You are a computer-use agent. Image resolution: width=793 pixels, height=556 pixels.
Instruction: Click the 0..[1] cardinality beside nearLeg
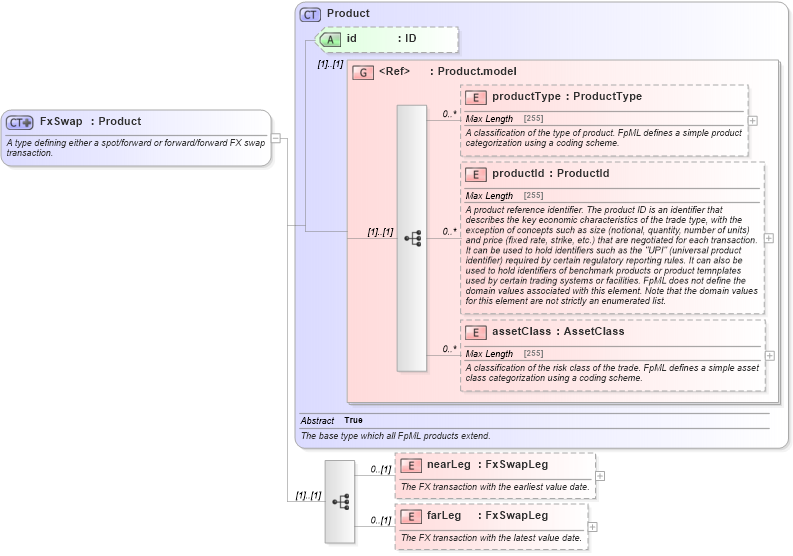pyautogui.click(x=381, y=469)
